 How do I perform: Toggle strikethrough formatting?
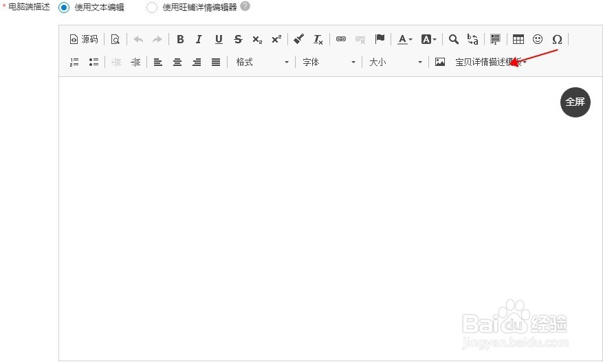(238, 39)
